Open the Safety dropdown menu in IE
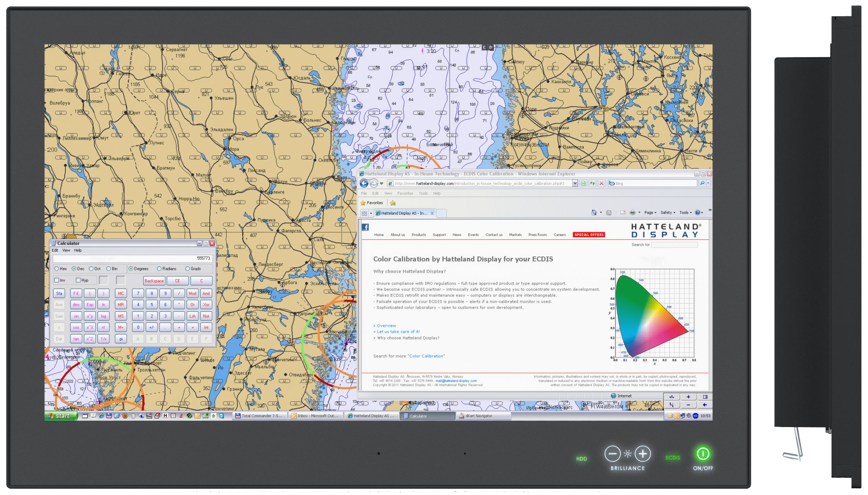This screenshot has height=495, width=868. 668,213
